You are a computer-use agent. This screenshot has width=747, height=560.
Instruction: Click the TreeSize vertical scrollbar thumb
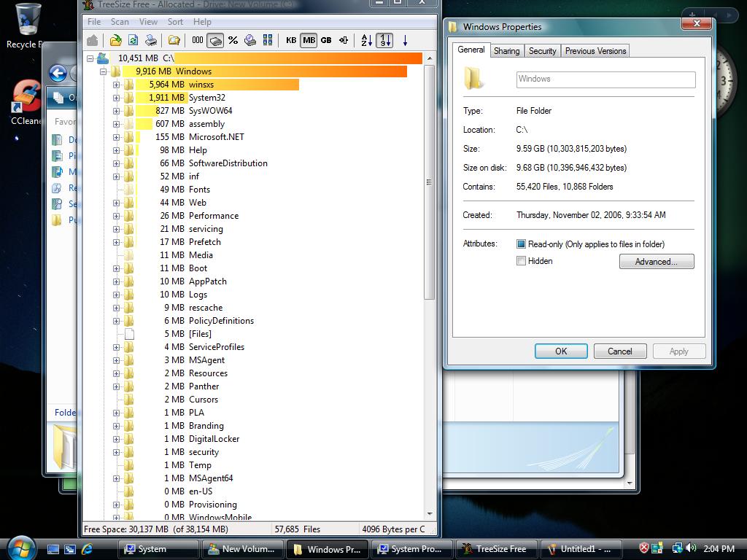point(429,182)
